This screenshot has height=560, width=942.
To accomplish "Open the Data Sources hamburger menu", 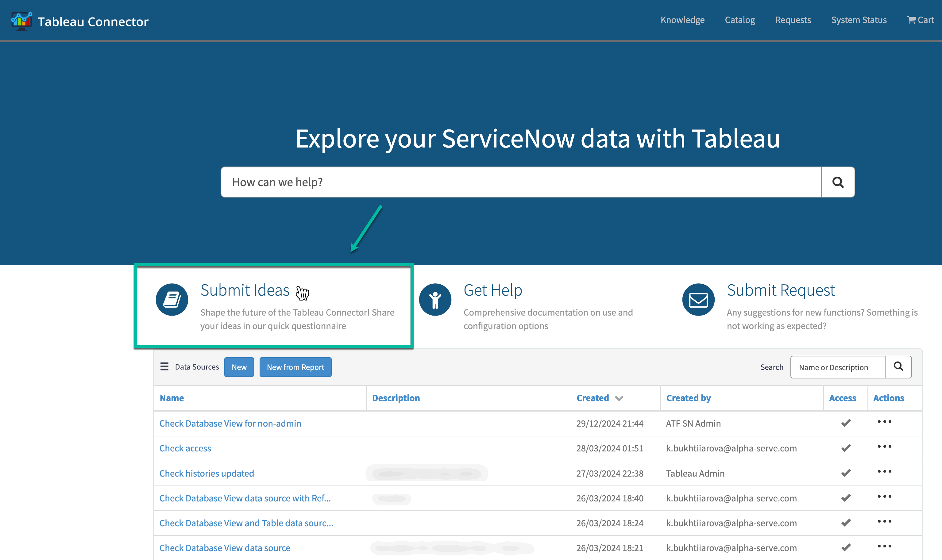I will tap(164, 366).
